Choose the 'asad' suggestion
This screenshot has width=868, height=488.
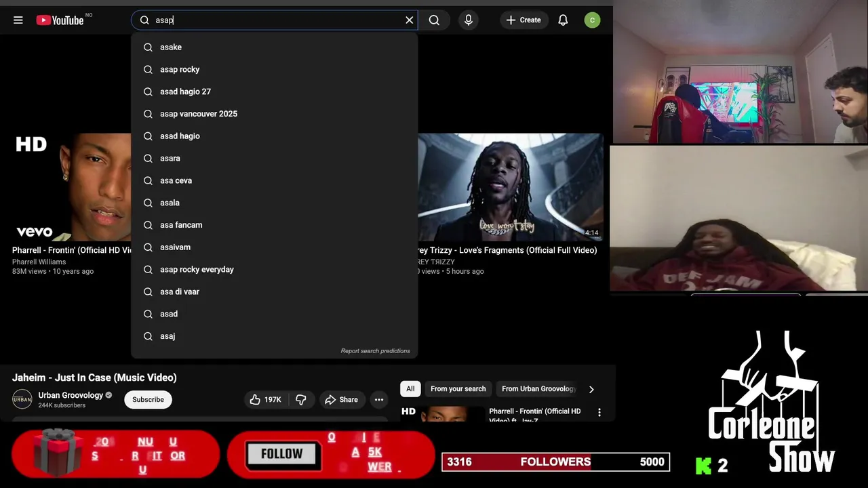pyautogui.click(x=275, y=314)
